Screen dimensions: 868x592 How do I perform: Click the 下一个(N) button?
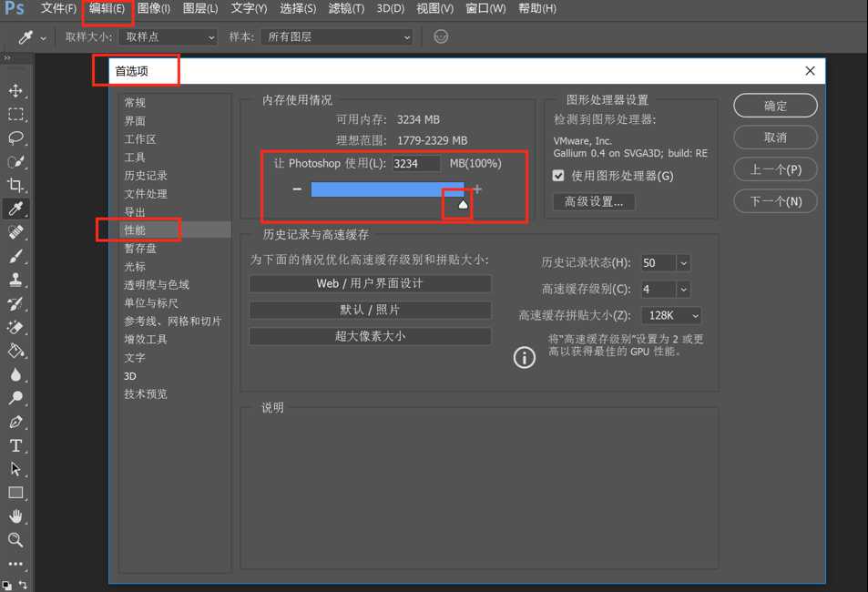pyautogui.click(x=775, y=201)
